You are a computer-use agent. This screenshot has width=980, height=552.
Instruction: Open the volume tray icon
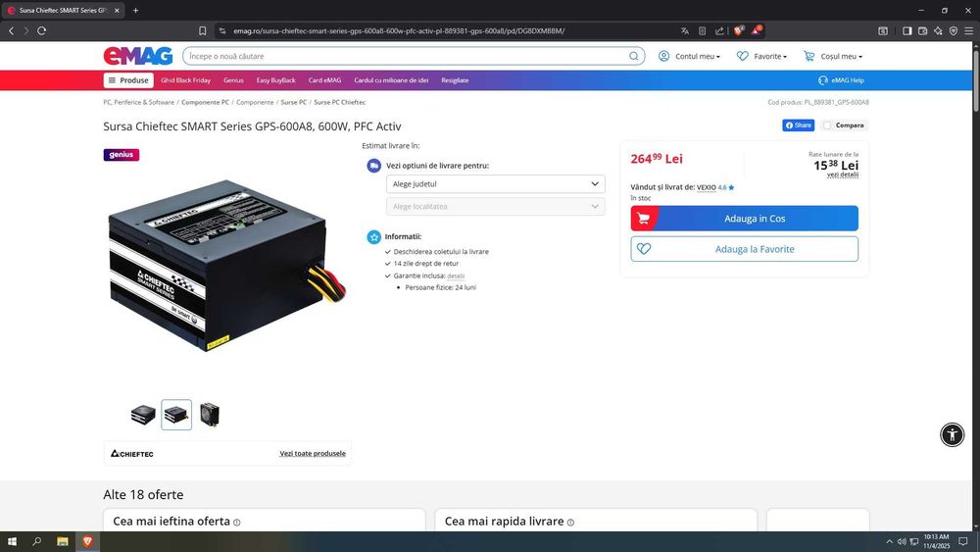[902, 541]
